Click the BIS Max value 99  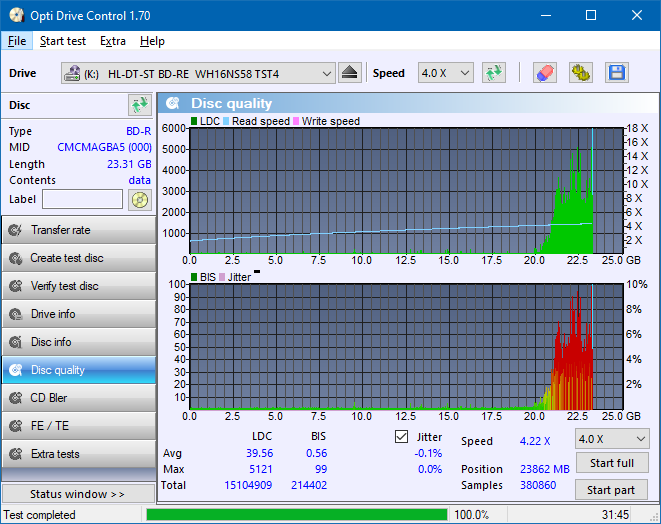pos(321,469)
